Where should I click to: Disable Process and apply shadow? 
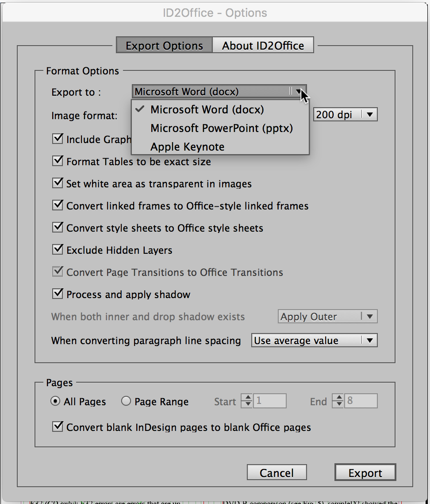pos(58,294)
